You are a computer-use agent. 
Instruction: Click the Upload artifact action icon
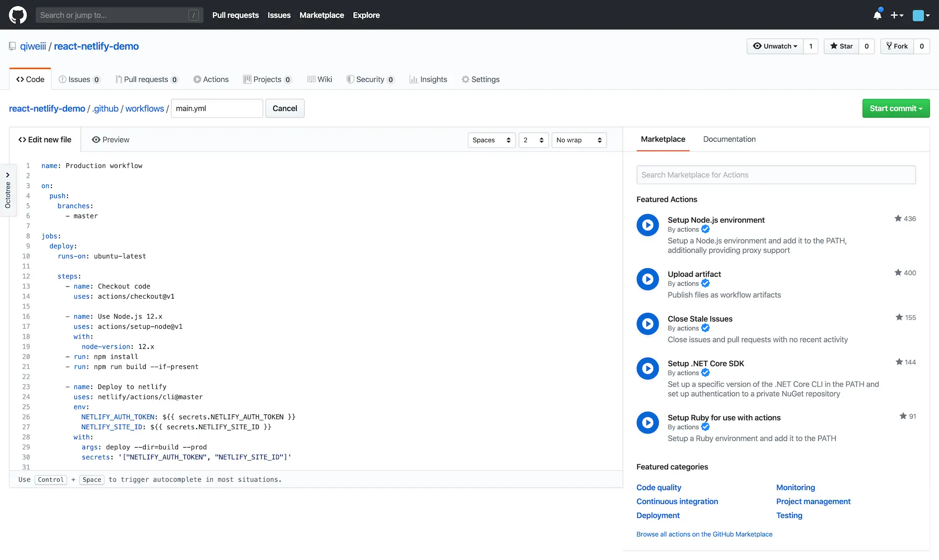coord(648,279)
